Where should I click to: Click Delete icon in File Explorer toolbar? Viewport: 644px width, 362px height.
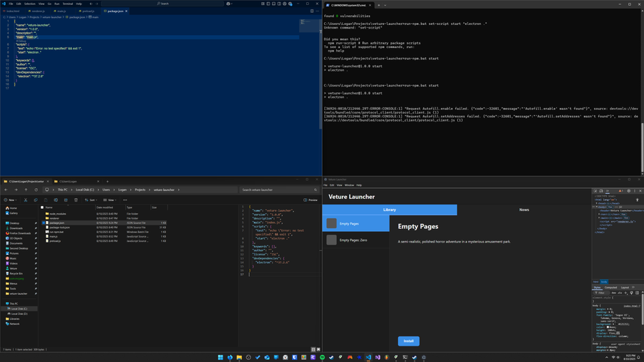coord(76,200)
